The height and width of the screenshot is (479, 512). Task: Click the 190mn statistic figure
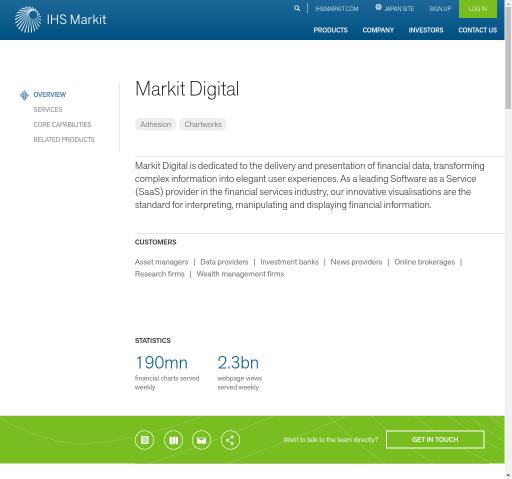pos(162,363)
